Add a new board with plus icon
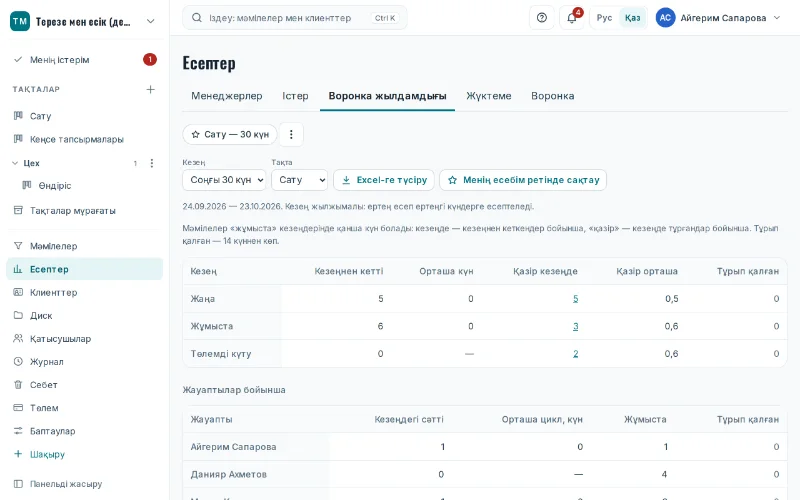The width and height of the screenshot is (800, 500). coord(151,89)
